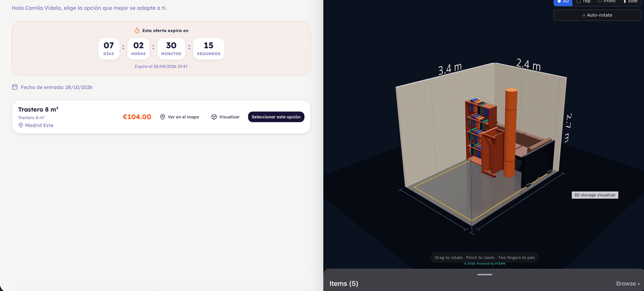Image resolution: width=644 pixels, height=291 pixels.
Task: Click the calendar icon beside 'Fecha de entrada'
Action: tap(15, 87)
